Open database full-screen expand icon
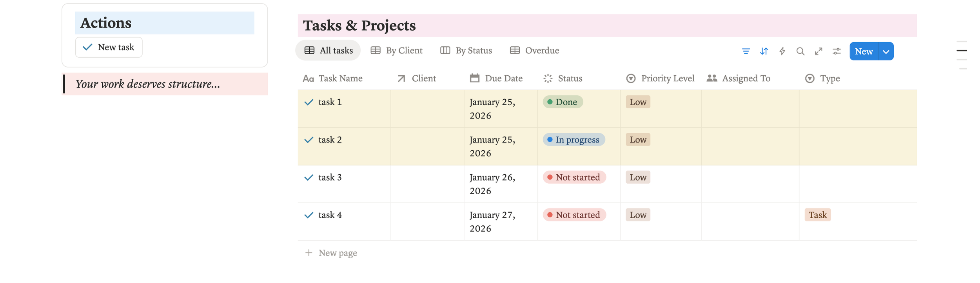Screen dimensions: 980x283 tap(818, 51)
